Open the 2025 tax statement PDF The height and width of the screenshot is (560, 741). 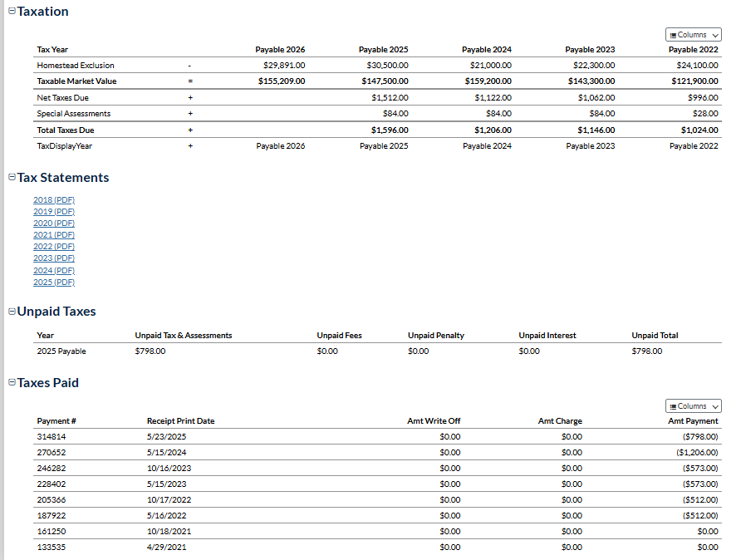tap(54, 282)
